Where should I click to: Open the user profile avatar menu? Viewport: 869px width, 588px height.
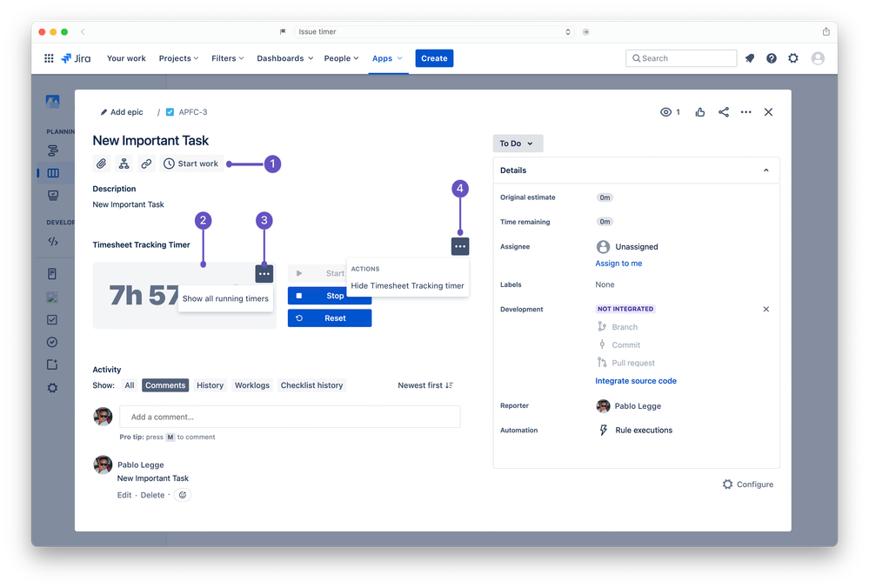[818, 58]
